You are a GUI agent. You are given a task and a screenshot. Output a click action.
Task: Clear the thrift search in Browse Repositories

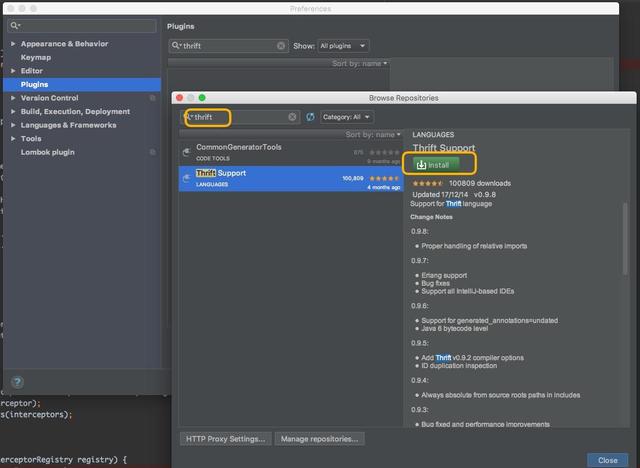[x=292, y=117]
